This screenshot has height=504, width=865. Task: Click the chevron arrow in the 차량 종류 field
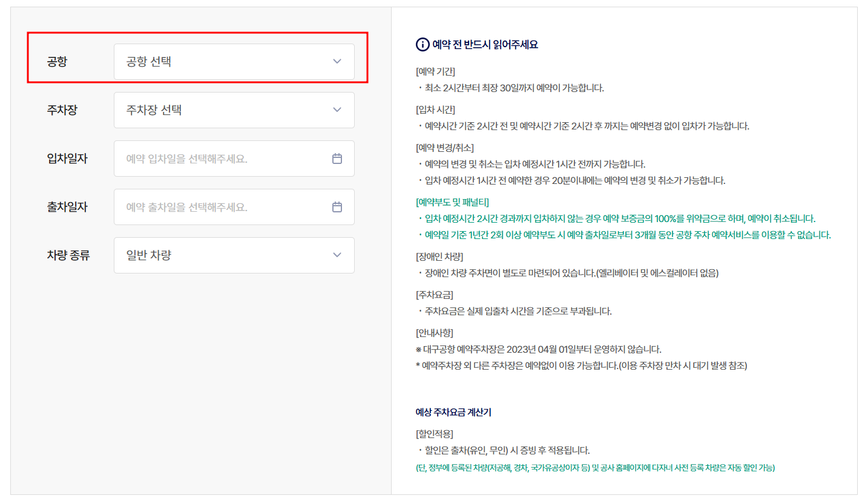click(x=337, y=255)
